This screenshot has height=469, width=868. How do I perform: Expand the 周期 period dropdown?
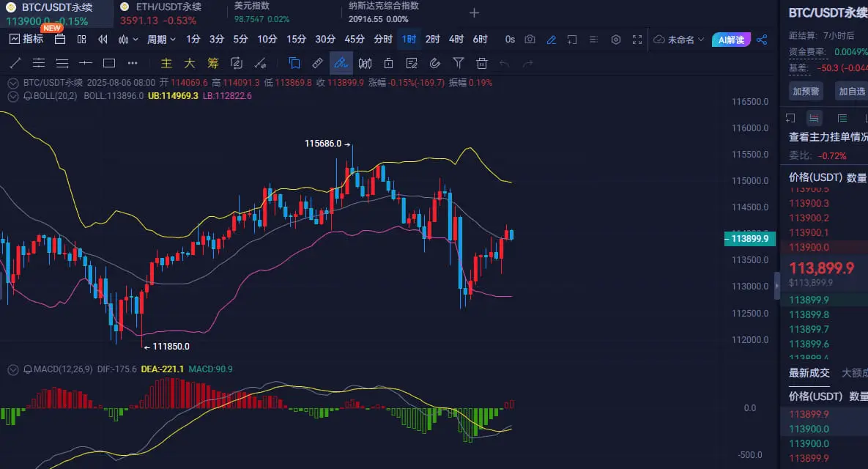(x=161, y=40)
